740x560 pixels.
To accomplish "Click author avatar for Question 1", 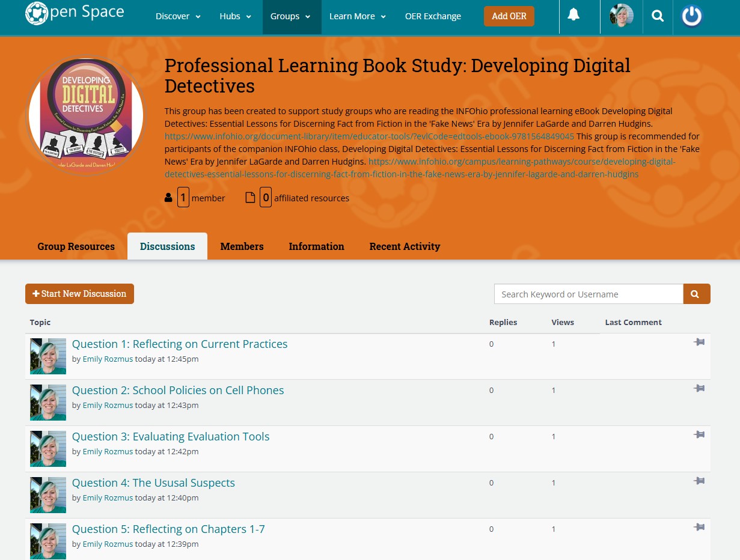I will point(48,356).
